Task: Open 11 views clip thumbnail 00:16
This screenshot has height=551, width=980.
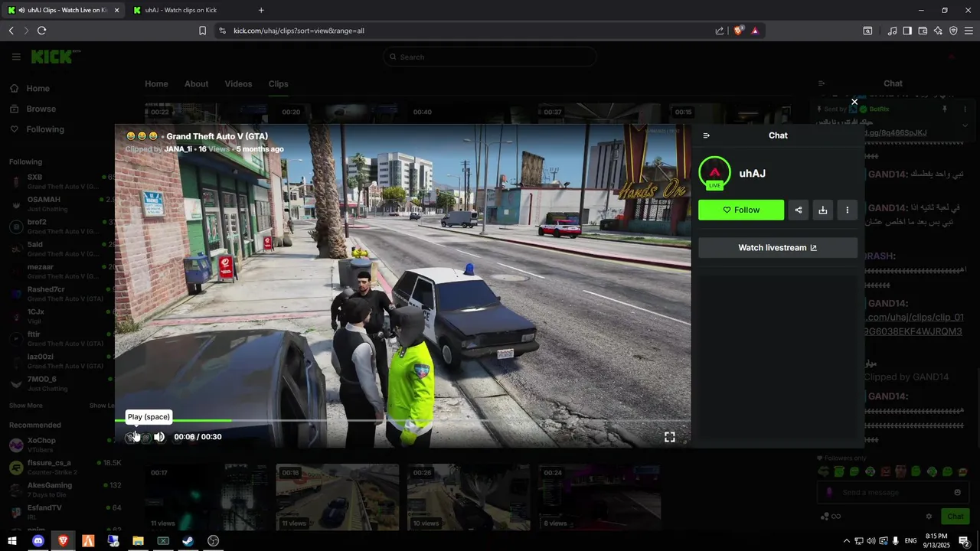Action: [x=338, y=497]
